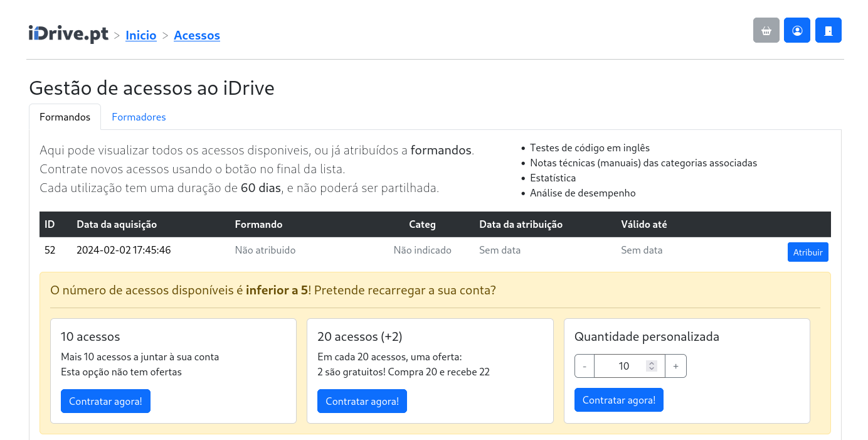Select the Formando cell showing Não atribuido
Image resolution: width=868 pixels, height=440 pixels.
[x=265, y=250]
